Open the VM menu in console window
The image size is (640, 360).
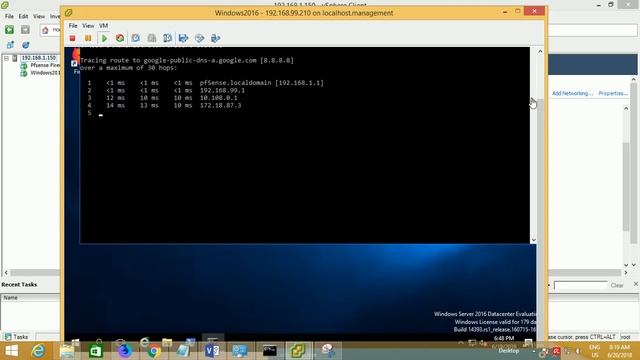click(104, 26)
